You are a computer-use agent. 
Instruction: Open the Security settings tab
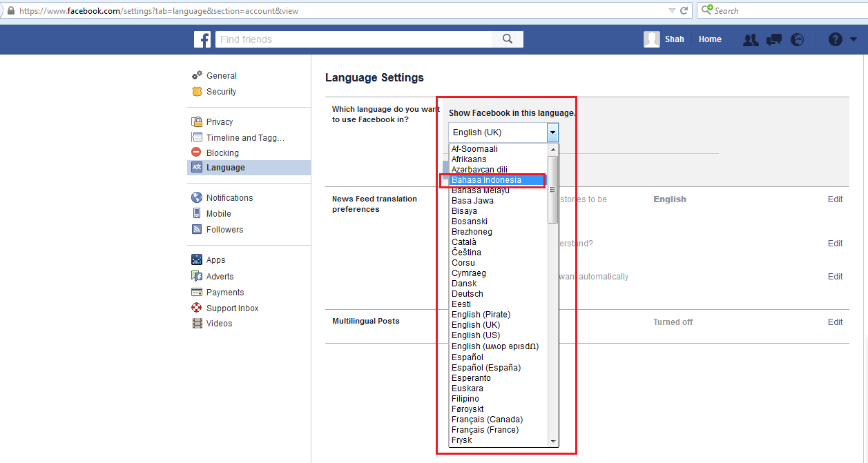[221, 92]
